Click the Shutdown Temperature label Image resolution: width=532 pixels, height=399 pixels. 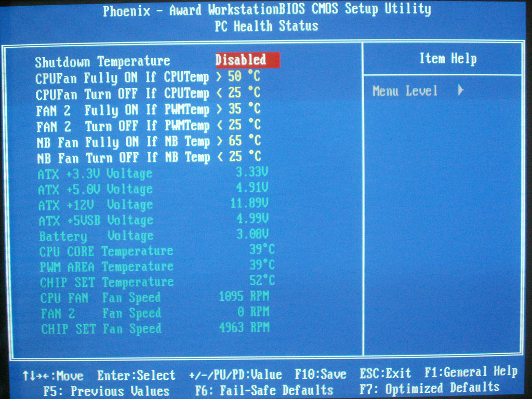click(102, 62)
